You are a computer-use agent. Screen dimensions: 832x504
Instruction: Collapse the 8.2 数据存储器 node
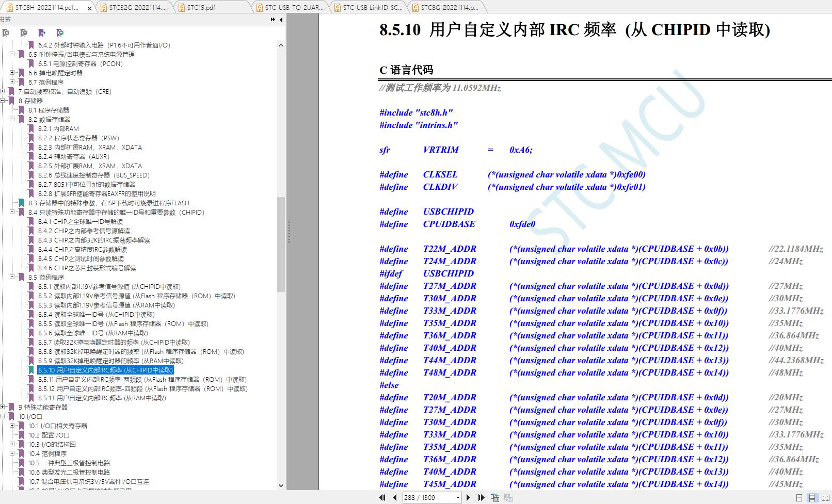coord(12,119)
